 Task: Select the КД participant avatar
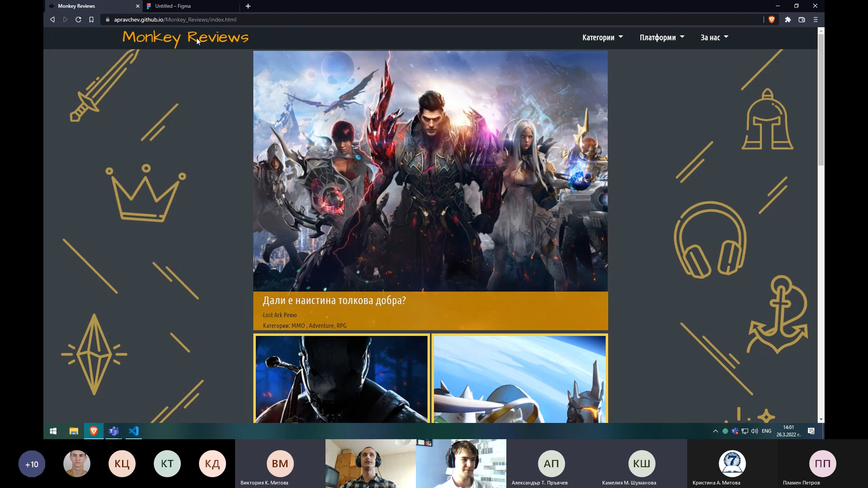point(212,464)
